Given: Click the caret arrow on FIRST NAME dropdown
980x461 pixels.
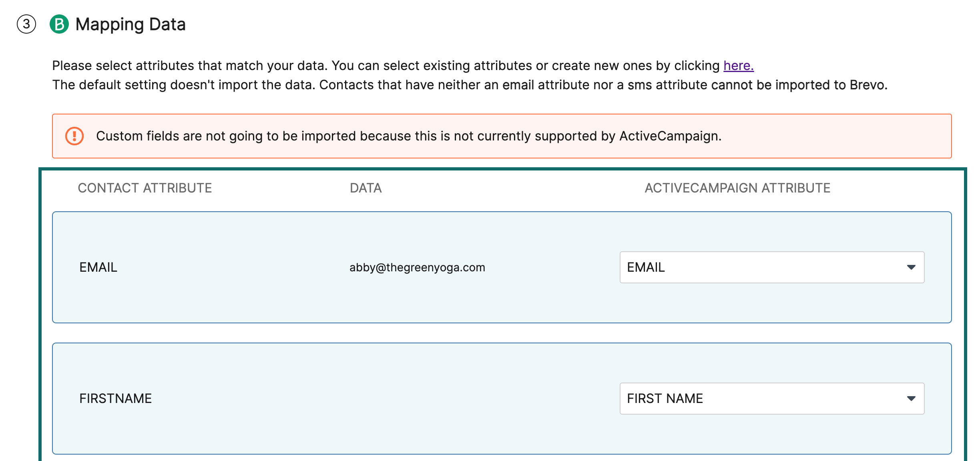Looking at the screenshot, I should pyautogui.click(x=911, y=399).
